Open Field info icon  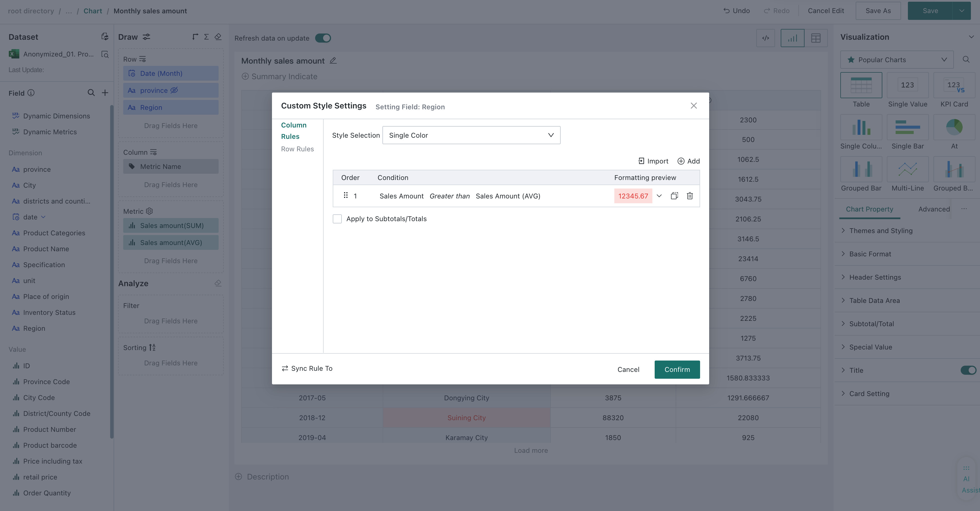pos(31,93)
